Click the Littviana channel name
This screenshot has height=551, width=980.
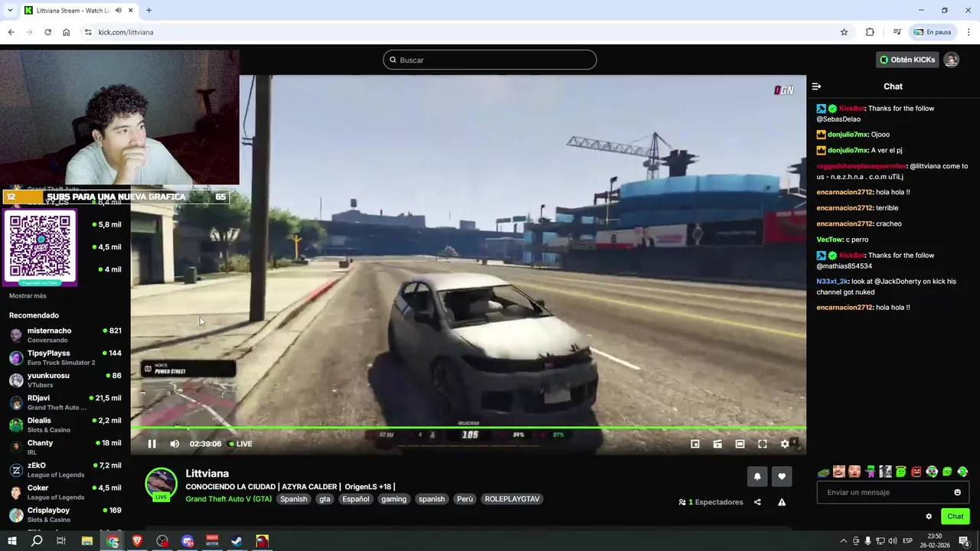207,474
